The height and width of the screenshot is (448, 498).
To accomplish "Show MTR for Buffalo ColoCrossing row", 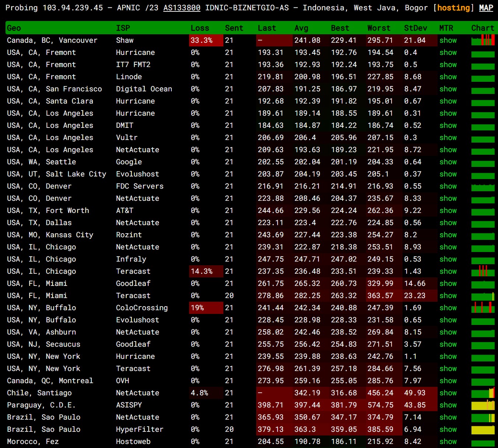I will pyautogui.click(x=448, y=308).
